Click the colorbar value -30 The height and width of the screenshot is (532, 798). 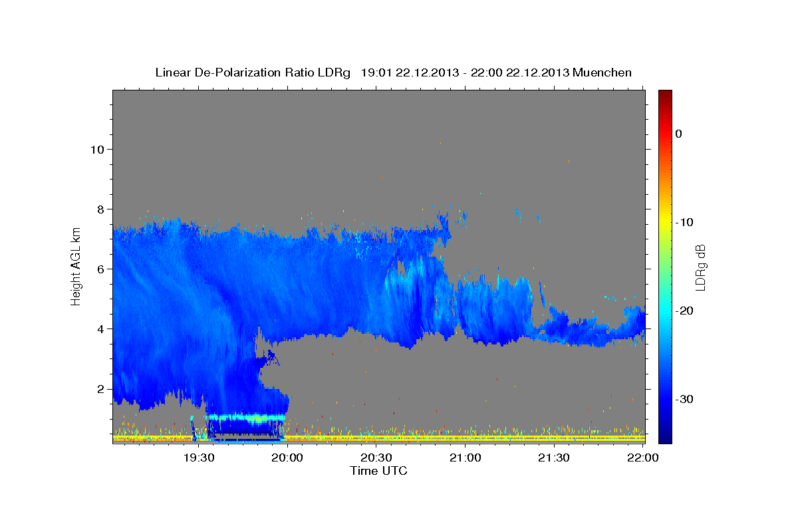point(685,399)
